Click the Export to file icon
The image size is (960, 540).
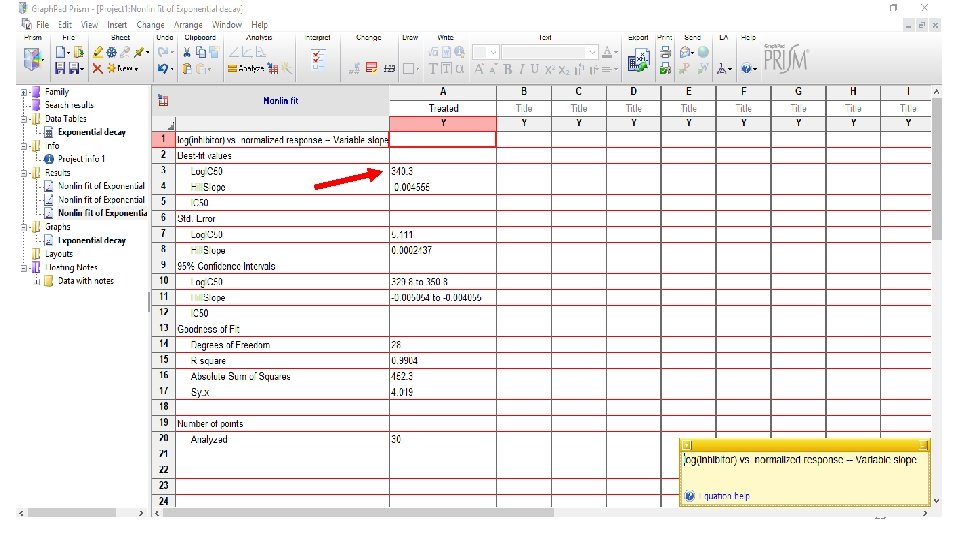(638, 61)
